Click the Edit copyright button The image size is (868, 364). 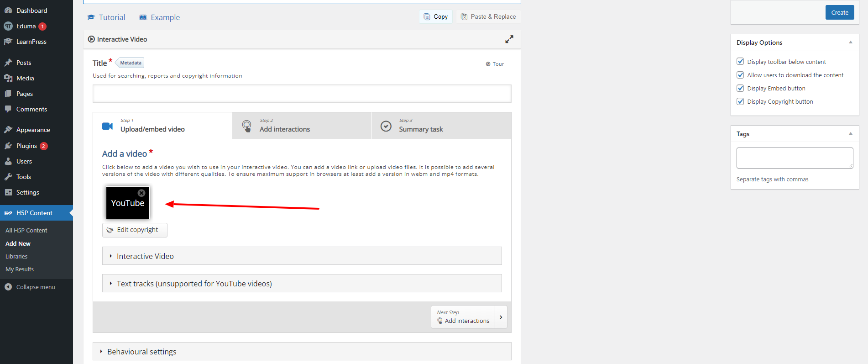pos(135,230)
